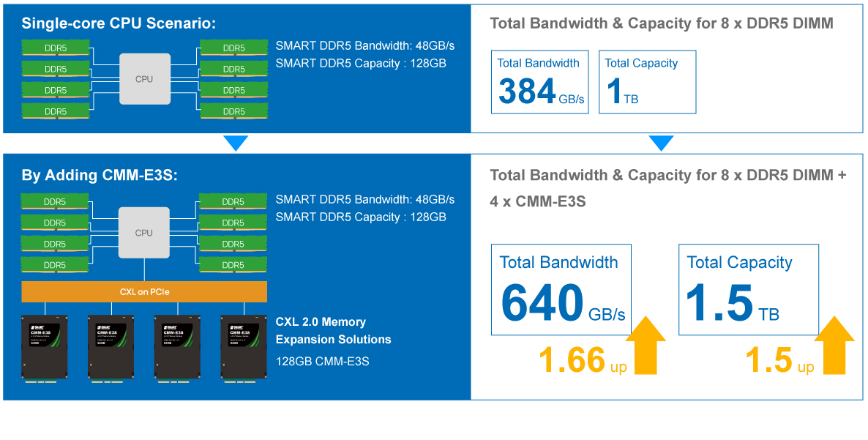
Task: Click "CXL 2.0 Memory Expansion Solutions" text
Action: pyautogui.click(x=333, y=330)
